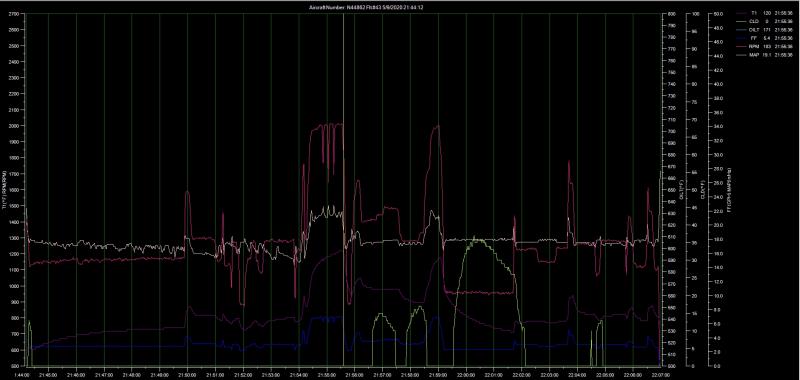Select the T1 legend entry

[x=764, y=13]
